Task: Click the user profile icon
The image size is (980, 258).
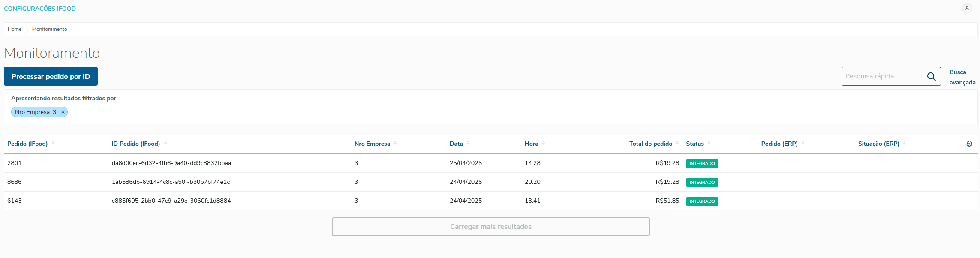Action: point(967,8)
